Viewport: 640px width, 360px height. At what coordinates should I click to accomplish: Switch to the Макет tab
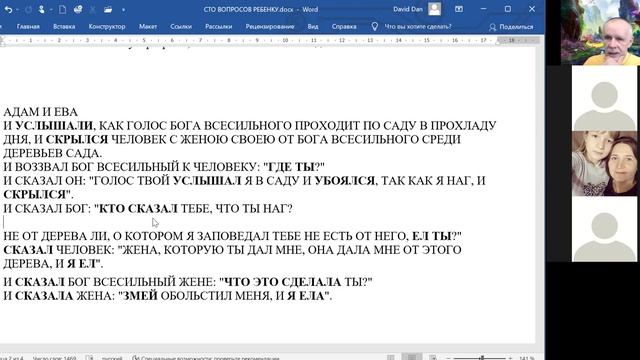148,27
